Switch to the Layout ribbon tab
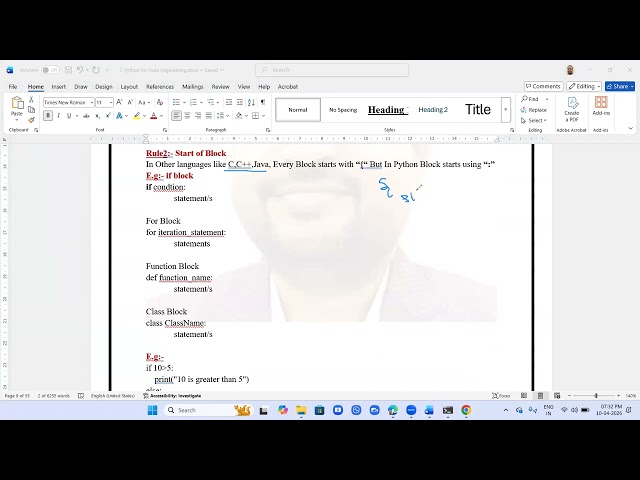Image resolution: width=640 pixels, height=480 pixels. coord(129,87)
